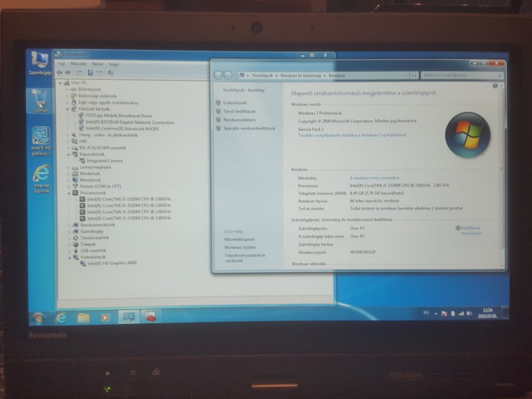Click the HID category icon
532x399 pixels.
pos(74,141)
